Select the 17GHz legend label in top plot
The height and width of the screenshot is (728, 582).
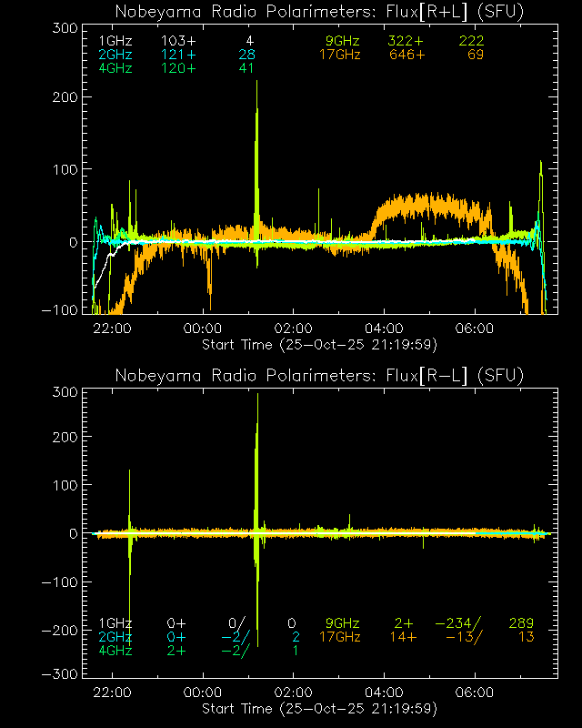[340, 55]
